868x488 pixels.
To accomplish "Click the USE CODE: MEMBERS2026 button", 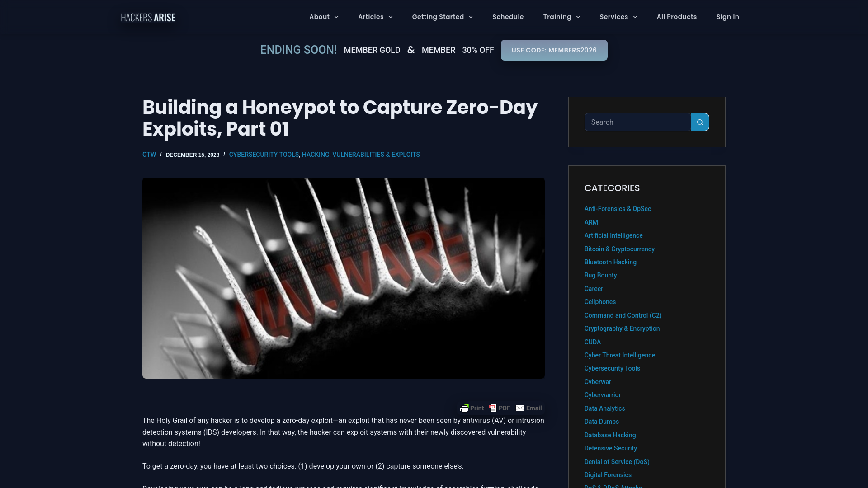I will coord(554,50).
